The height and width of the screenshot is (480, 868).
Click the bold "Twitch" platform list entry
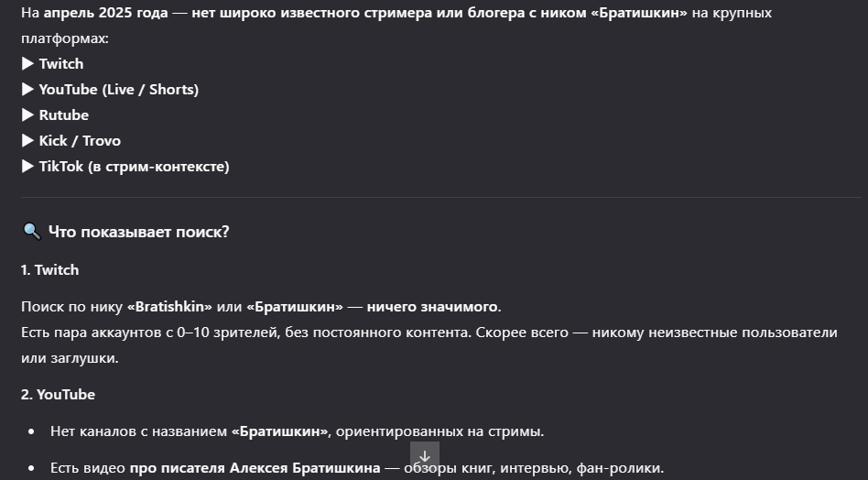coord(60,64)
